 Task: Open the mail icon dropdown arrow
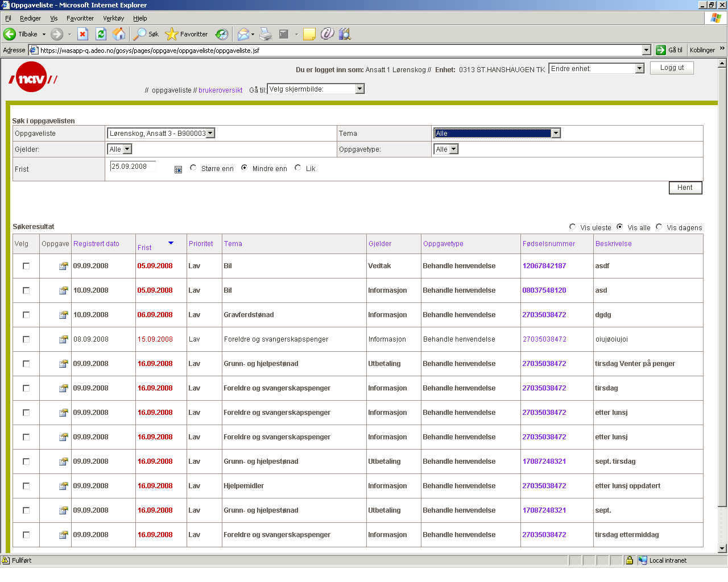pyautogui.click(x=253, y=34)
